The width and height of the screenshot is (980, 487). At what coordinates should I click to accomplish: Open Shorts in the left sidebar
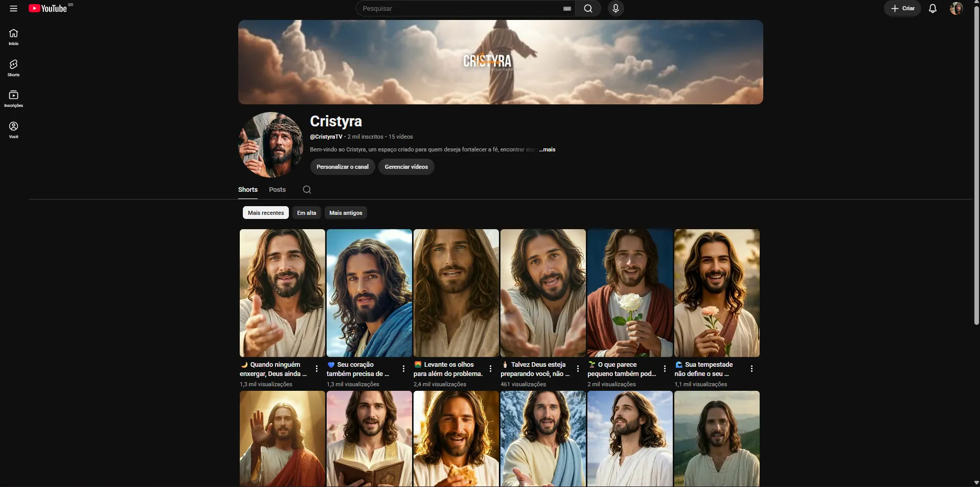[x=14, y=68]
